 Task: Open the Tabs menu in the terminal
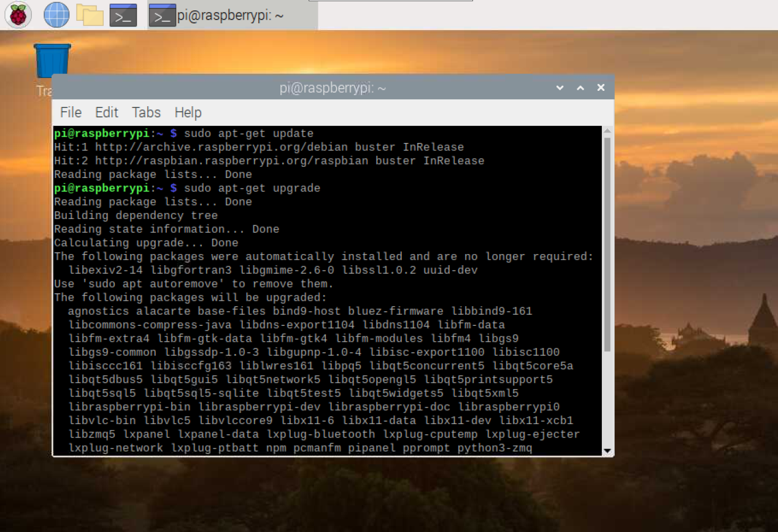click(146, 112)
